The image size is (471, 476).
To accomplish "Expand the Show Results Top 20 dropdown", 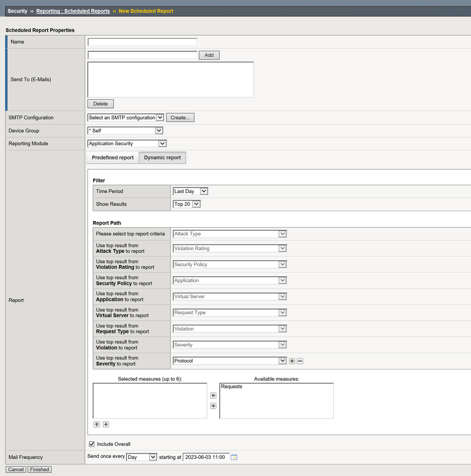I will coord(186,204).
